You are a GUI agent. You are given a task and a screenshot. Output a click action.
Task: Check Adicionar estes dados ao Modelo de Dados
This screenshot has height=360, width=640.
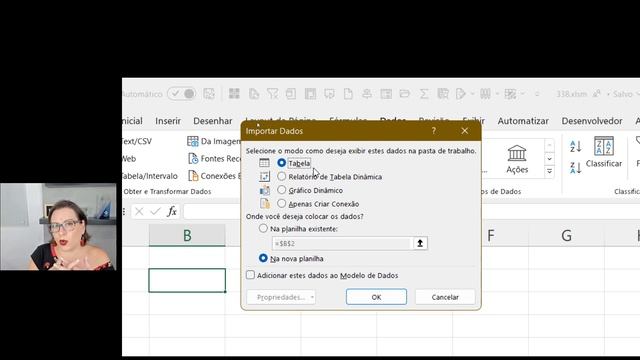click(250, 275)
